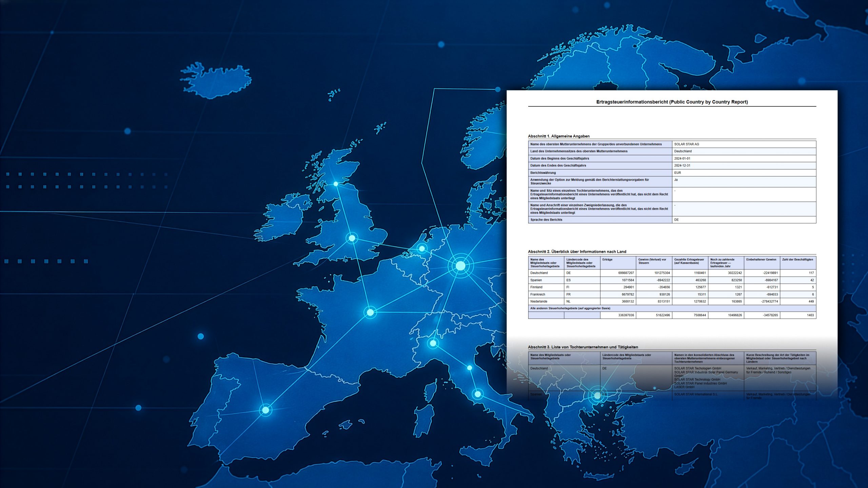Click the glowing node over northern Italy
868x488 pixels.
pyautogui.click(x=433, y=343)
